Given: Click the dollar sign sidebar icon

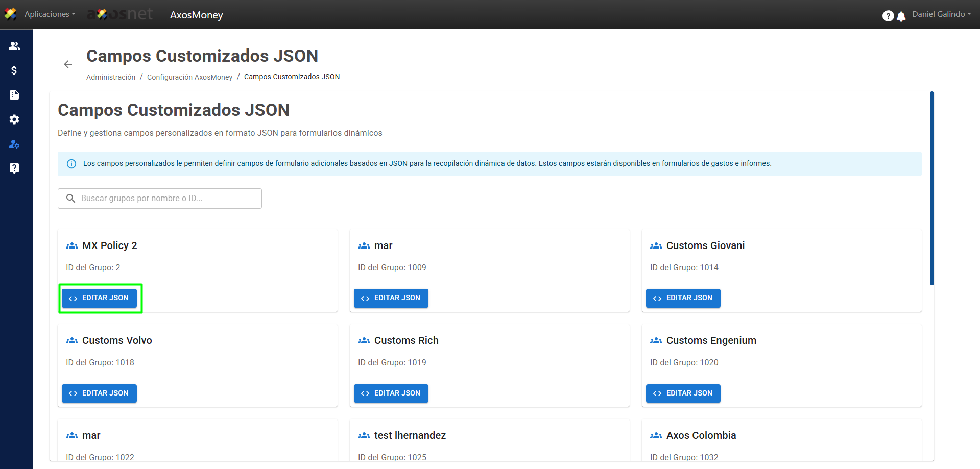Looking at the screenshot, I should [x=14, y=70].
